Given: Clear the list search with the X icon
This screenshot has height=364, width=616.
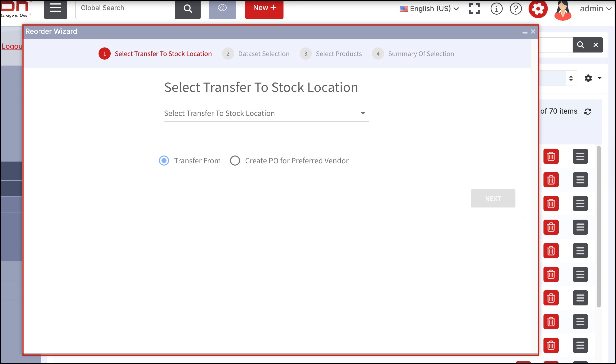Looking at the screenshot, I should click(x=596, y=45).
